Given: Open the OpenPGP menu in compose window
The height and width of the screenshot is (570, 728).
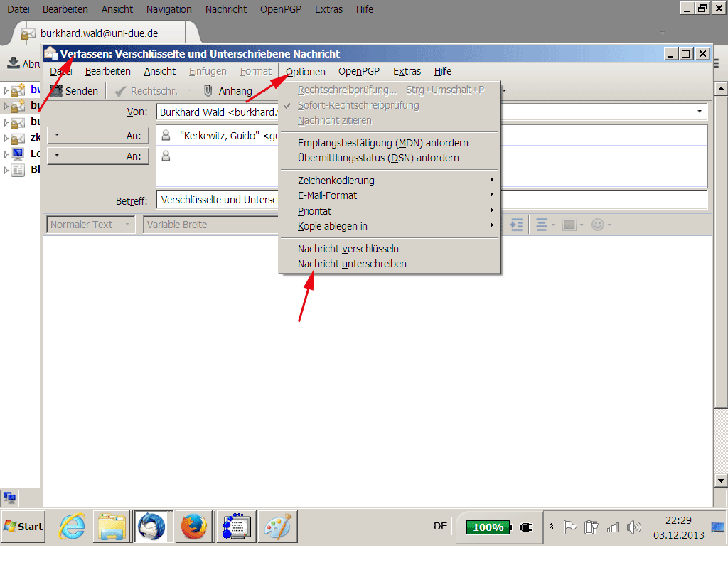Looking at the screenshot, I should pyautogui.click(x=358, y=71).
